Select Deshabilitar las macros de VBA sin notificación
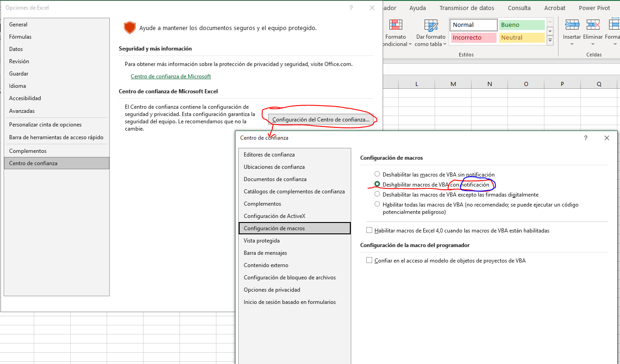Image resolution: width=620 pixels, height=364 pixels. tap(377, 174)
